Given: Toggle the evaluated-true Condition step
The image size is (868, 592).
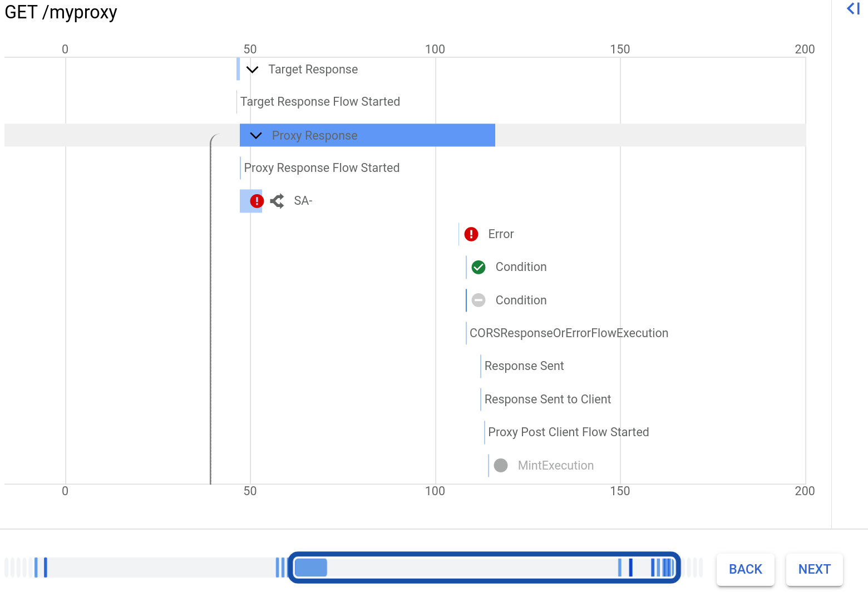Looking at the screenshot, I should [x=521, y=267].
